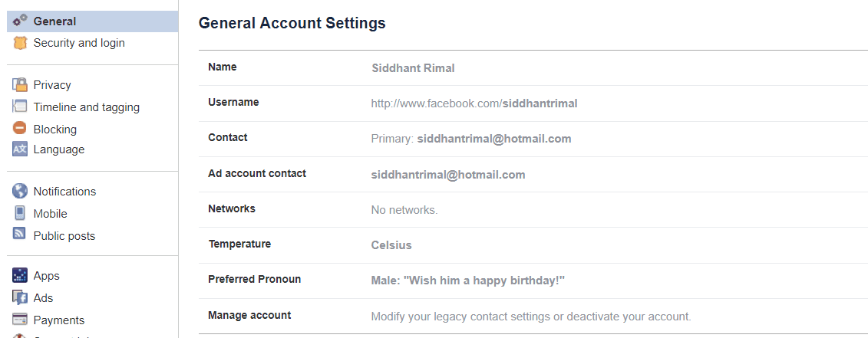This screenshot has width=868, height=338.
Task: Click the Notifications globe icon
Action: tap(20, 191)
